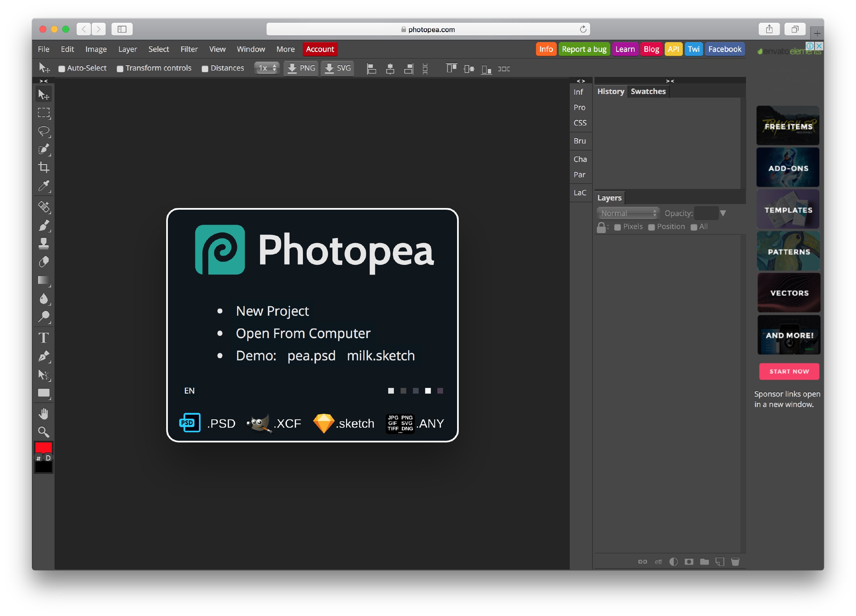Expand the narrow side panel column
This screenshot has height=616, width=856.
coord(580,81)
